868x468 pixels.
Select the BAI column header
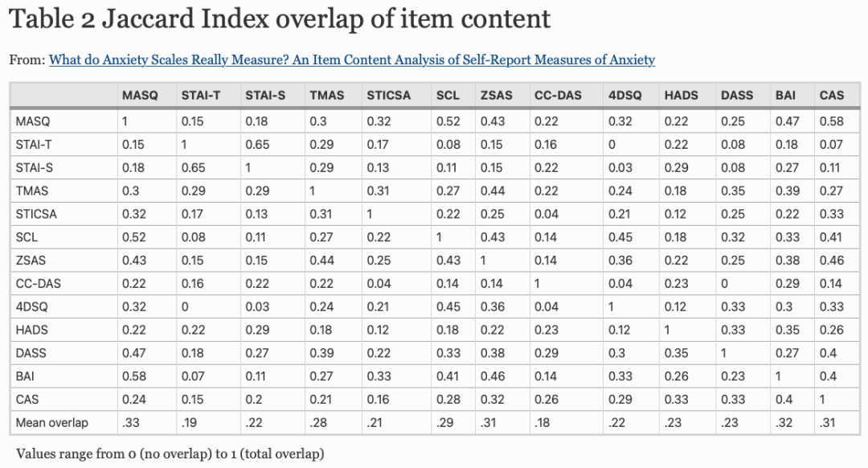click(x=785, y=95)
